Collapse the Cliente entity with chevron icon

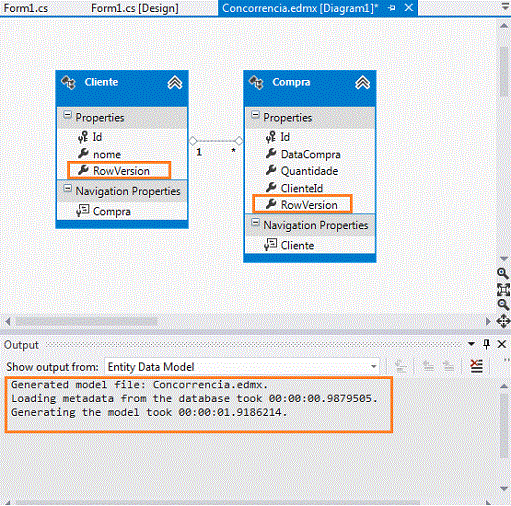click(x=175, y=82)
